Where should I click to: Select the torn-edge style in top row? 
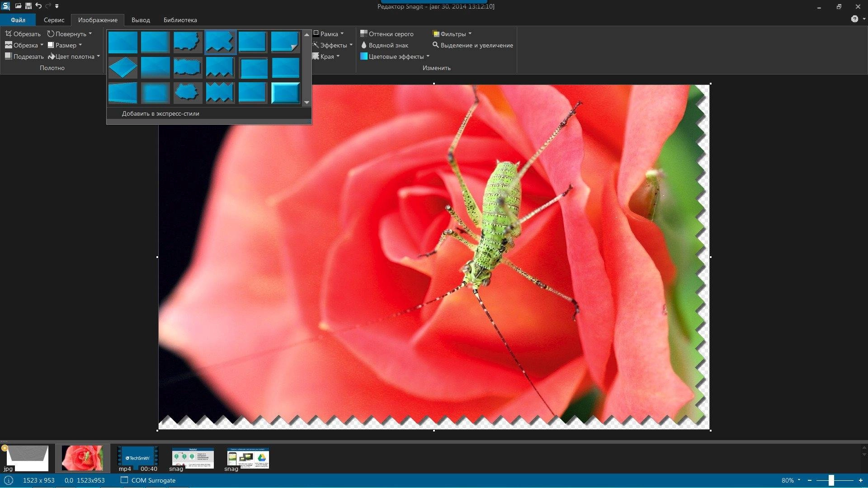tap(188, 42)
